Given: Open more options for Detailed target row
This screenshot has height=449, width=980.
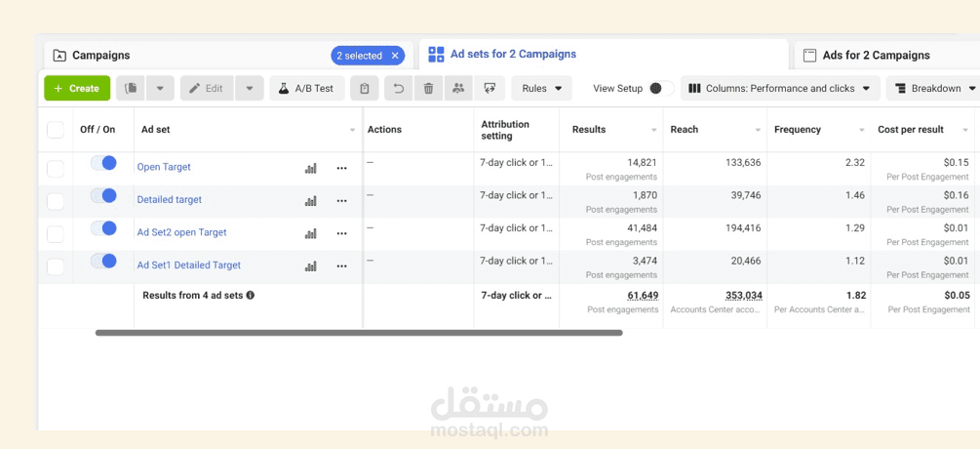Looking at the screenshot, I should coord(342,201).
